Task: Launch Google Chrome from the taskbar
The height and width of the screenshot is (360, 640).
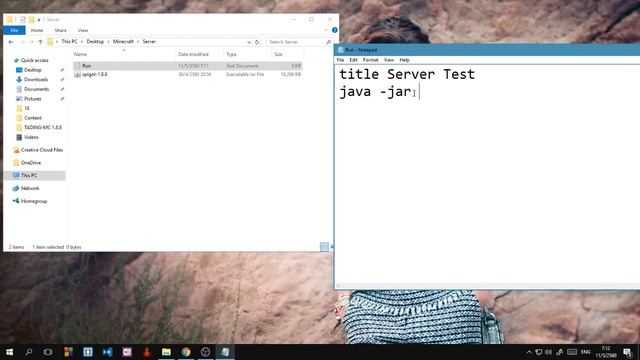Action: (186, 352)
